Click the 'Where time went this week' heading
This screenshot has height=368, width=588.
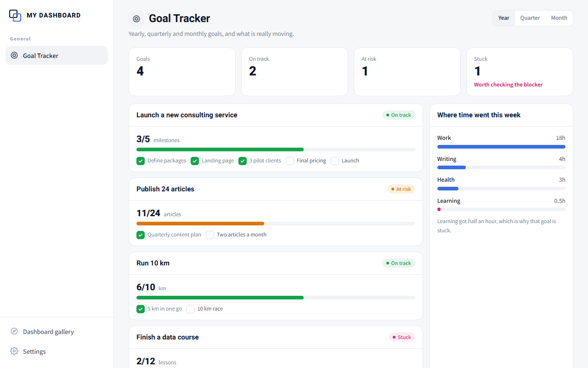pos(479,115)
